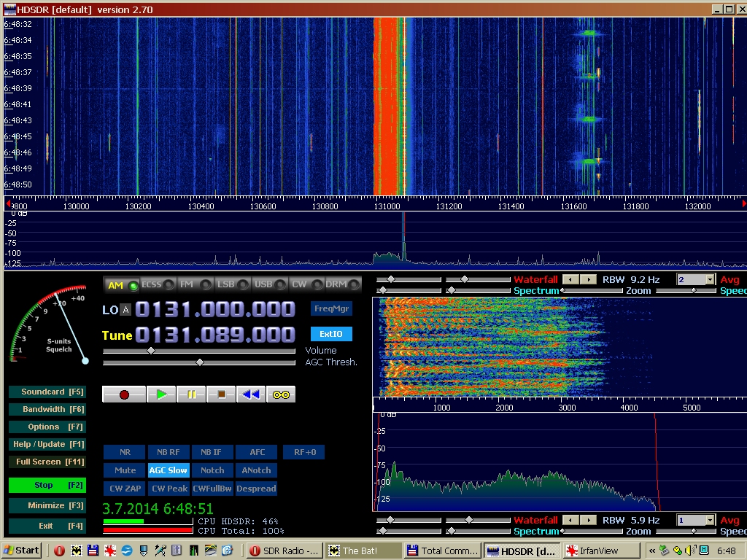Viewport: 747px width, 560px height.
Task: Open Soundcard settings [F5]
Action: click(47, 392)
